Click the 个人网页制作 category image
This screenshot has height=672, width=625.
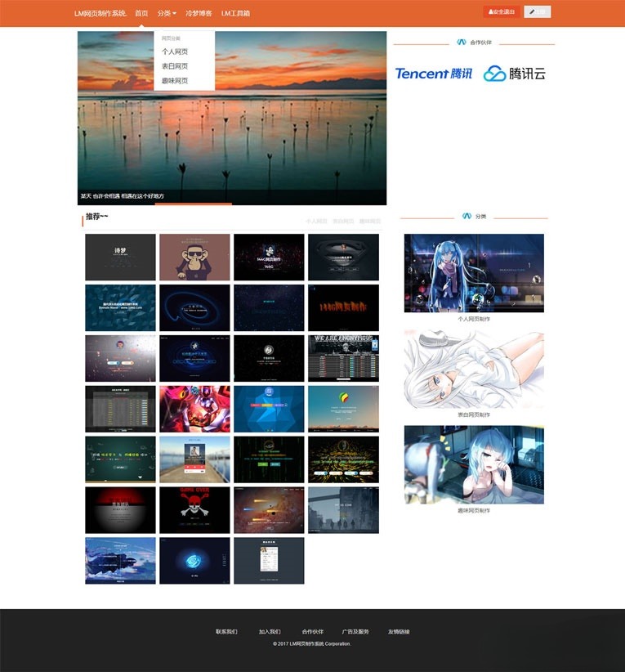click(474, 273)
